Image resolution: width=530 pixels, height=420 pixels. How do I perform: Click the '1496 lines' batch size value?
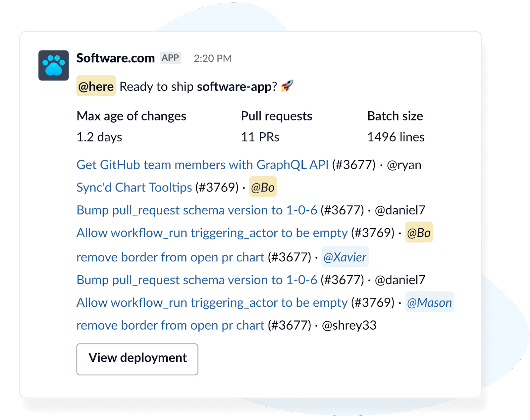coord(396,137)
